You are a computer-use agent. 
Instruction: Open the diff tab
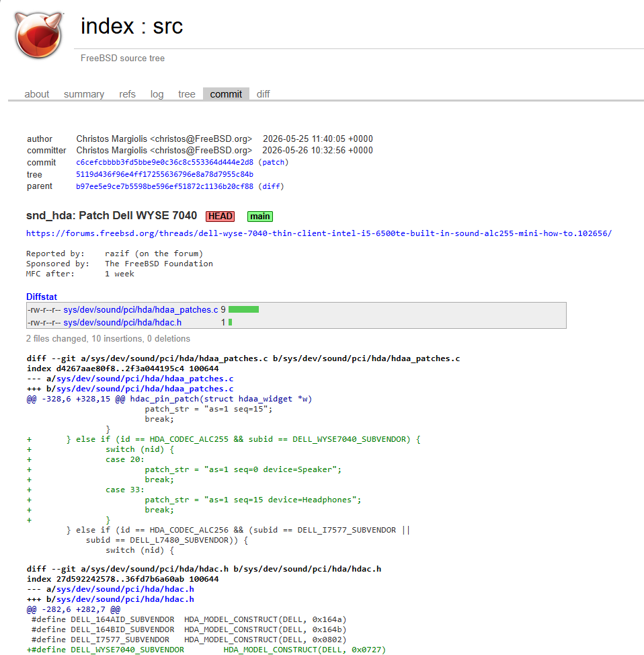[263, 94]
